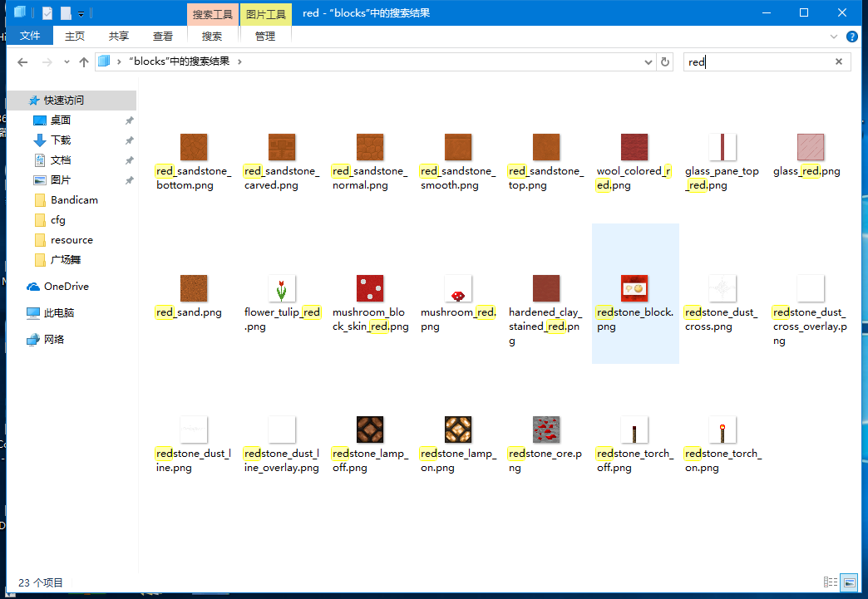The width and height of the screenshot is (868, 599).
Task: Select the redstone_block.png icon
Action: pyautogui.click(x=634, y=288)
